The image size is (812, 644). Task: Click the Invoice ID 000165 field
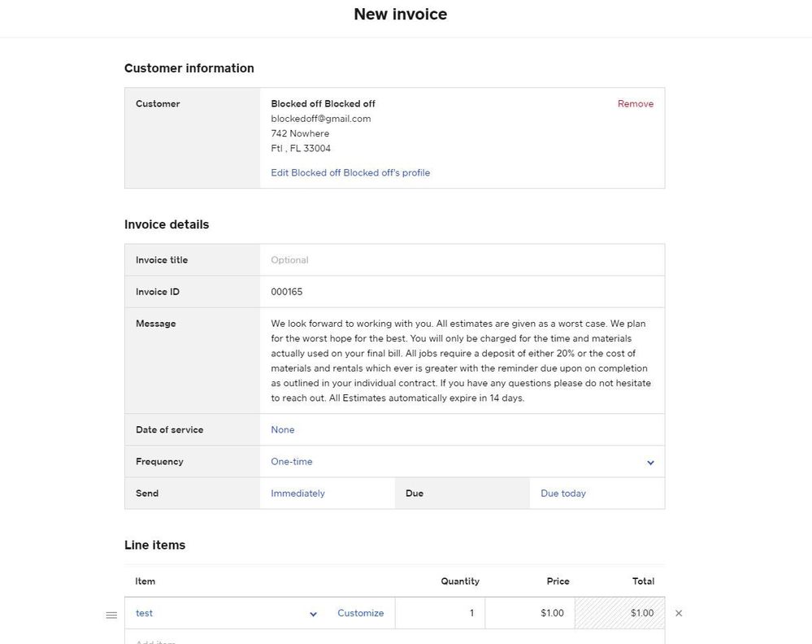click(x=462, y=292)
